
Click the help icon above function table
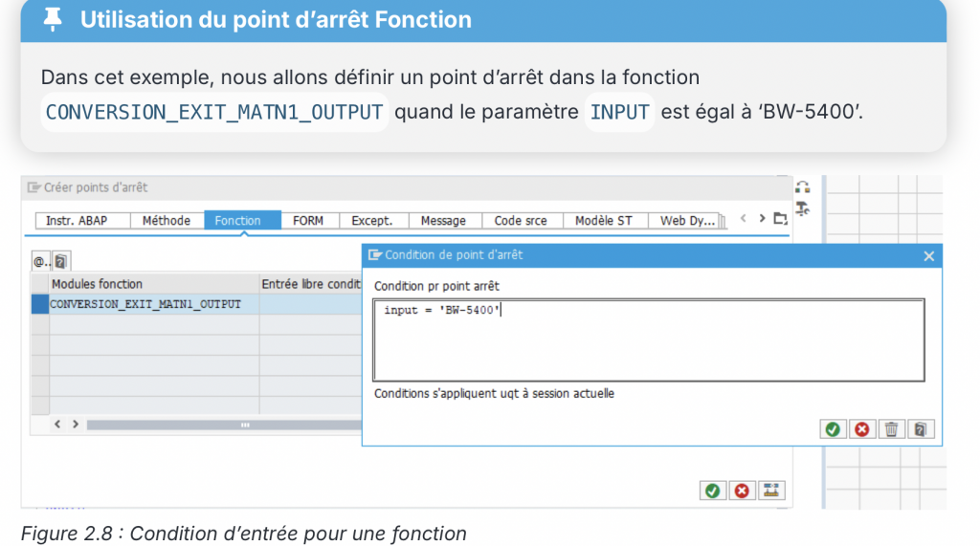[60, 261]
